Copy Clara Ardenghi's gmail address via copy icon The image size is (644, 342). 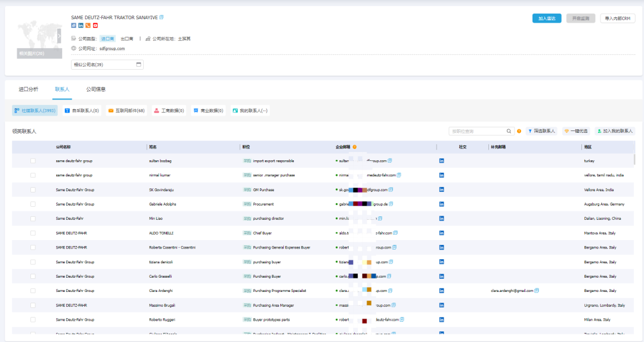(537, 291)
